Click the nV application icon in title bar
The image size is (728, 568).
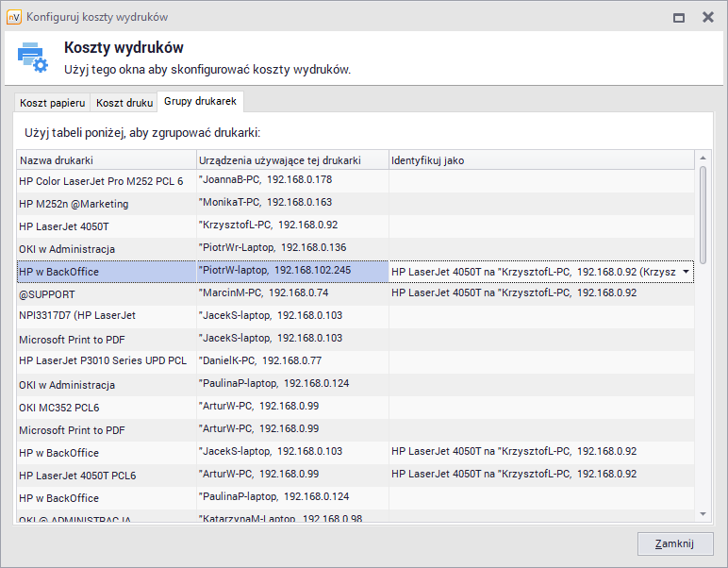(x=14, y=17)
